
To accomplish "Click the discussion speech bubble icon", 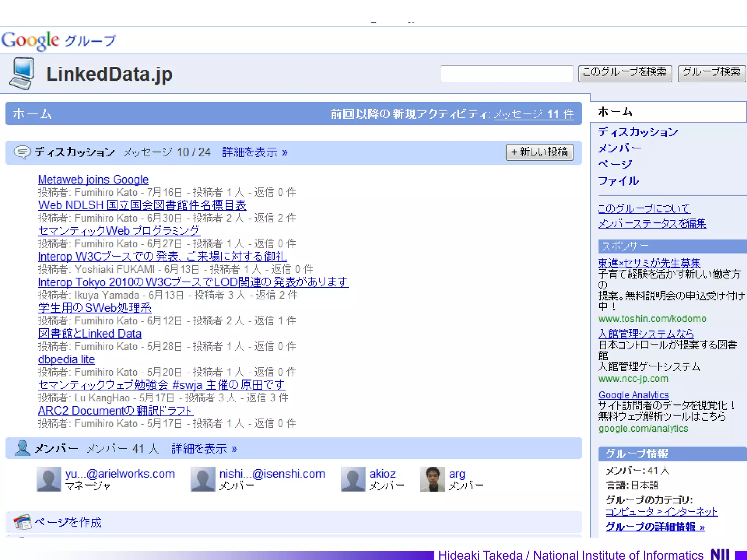I will pos(22,152).
